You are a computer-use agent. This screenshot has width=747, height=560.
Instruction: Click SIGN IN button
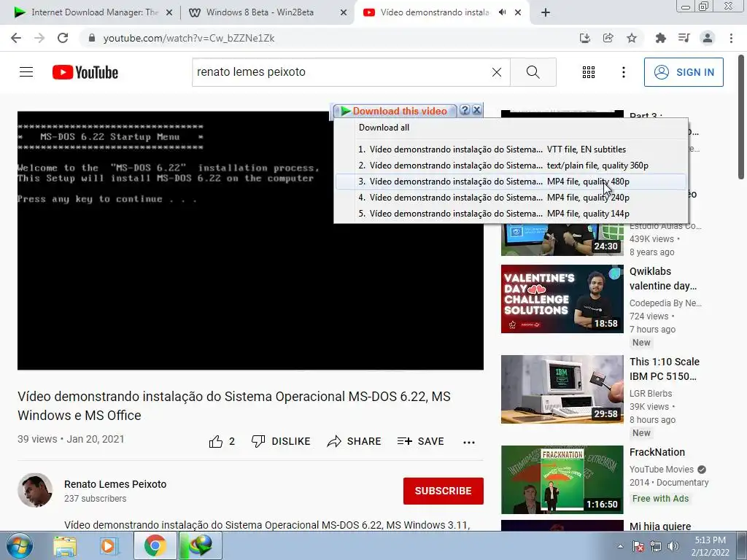(x=684, y=72)
